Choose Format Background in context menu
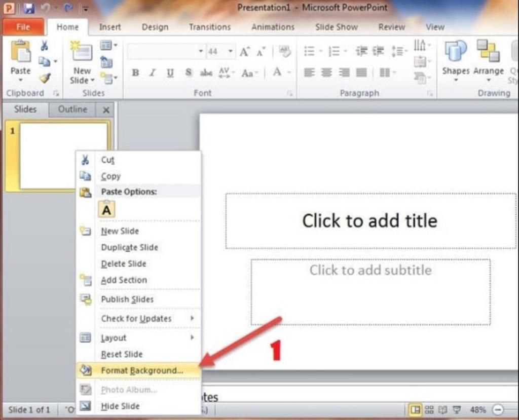Screen dimensions: 519x420 tap(139, 370)
